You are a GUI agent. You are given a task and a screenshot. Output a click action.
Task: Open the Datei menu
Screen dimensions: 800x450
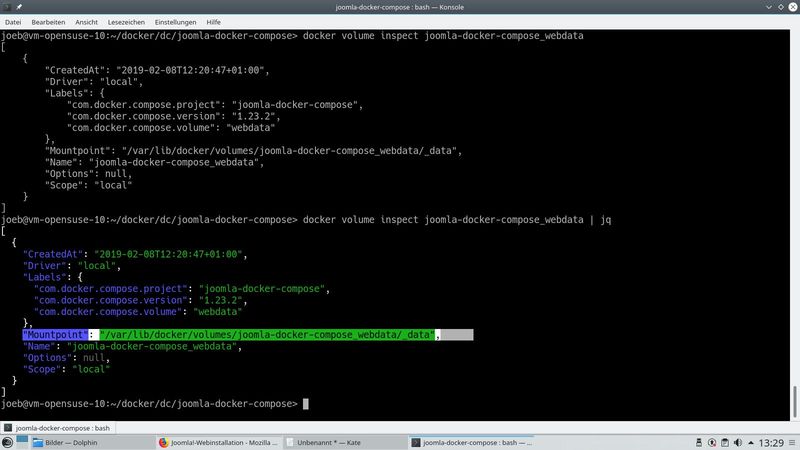click(13, 21)
